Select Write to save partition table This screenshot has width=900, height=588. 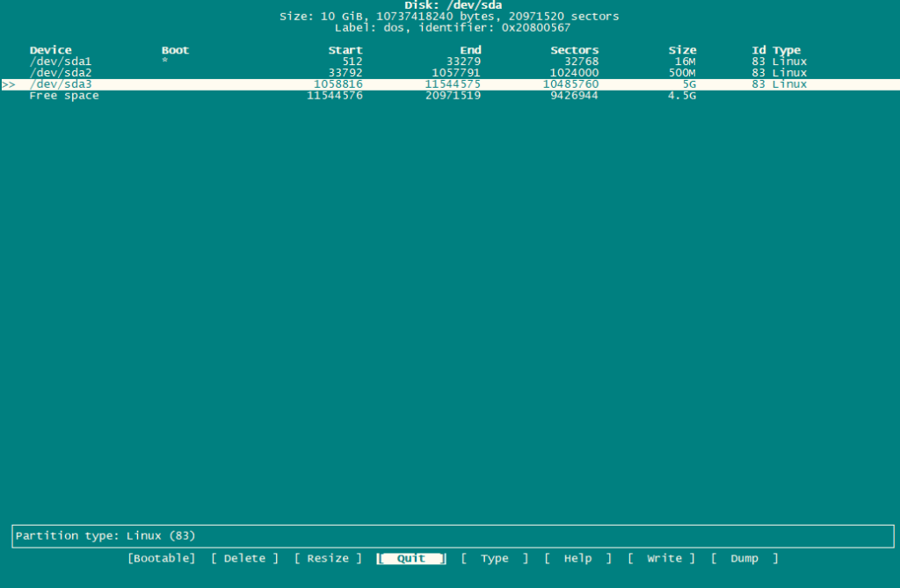(662, 558)
